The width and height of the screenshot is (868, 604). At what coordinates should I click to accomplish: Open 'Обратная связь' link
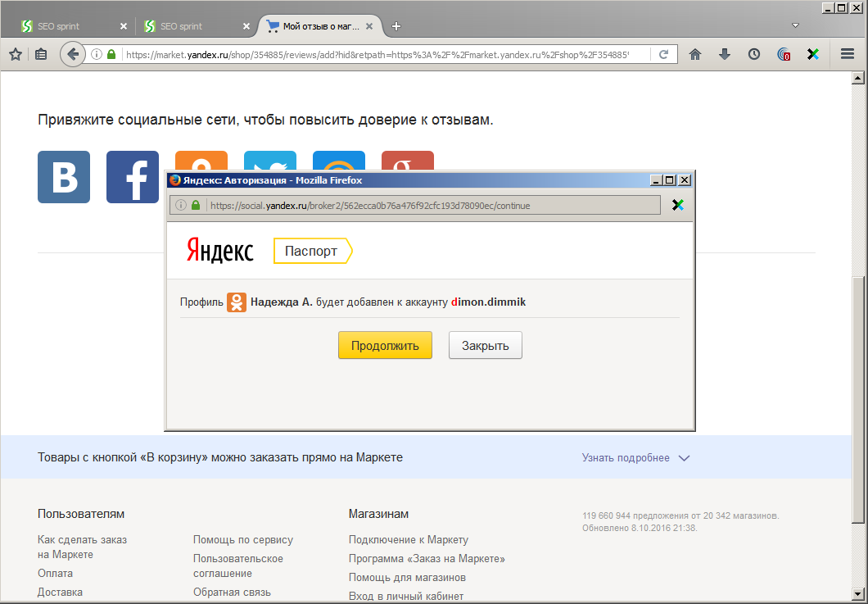point(232,592)
